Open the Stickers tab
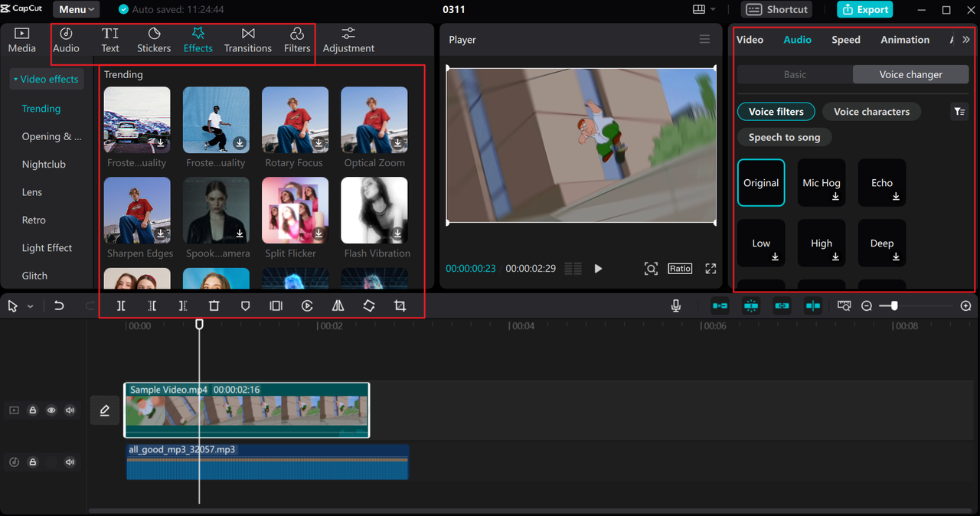 coord(154,41)
